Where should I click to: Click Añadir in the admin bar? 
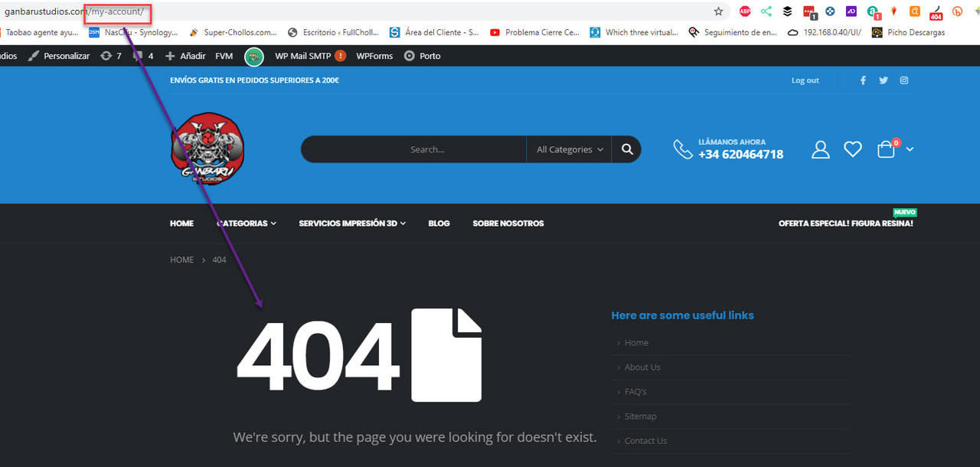click(185, 56)
